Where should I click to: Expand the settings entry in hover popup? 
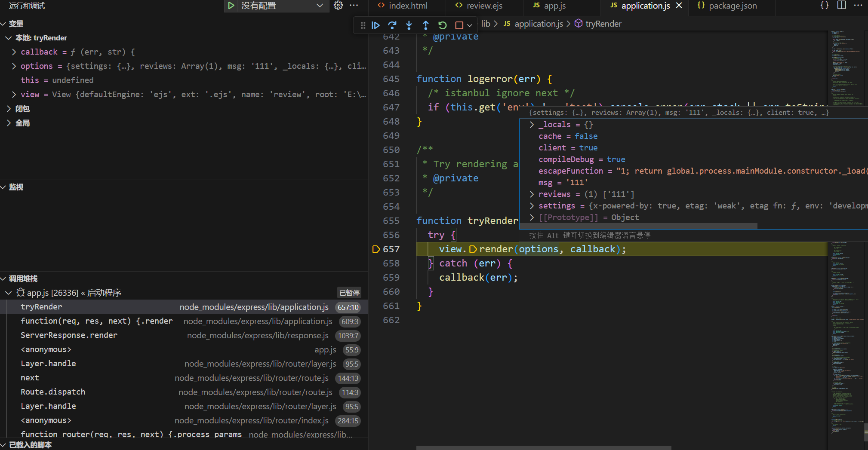tap(532, 206)
